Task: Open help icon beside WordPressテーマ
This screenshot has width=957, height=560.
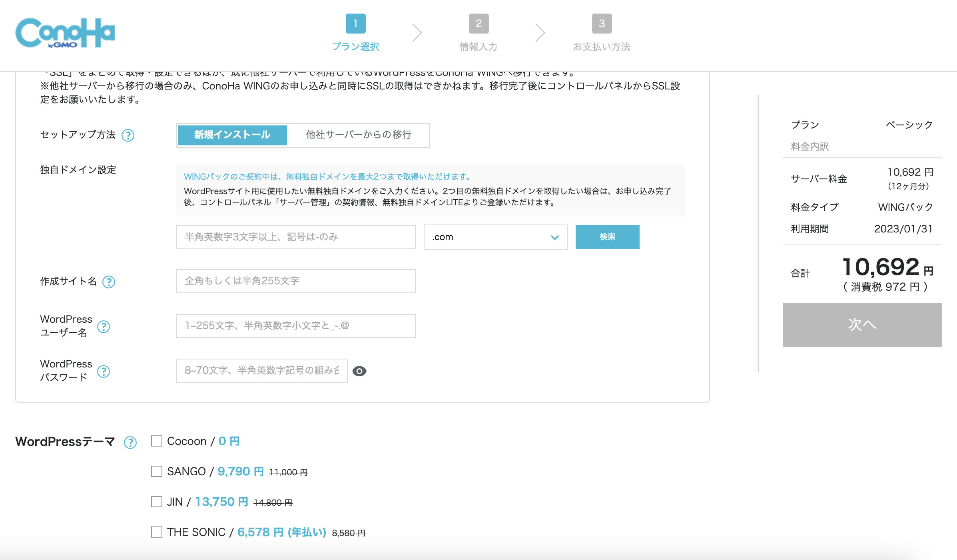Action: point(130,443)
